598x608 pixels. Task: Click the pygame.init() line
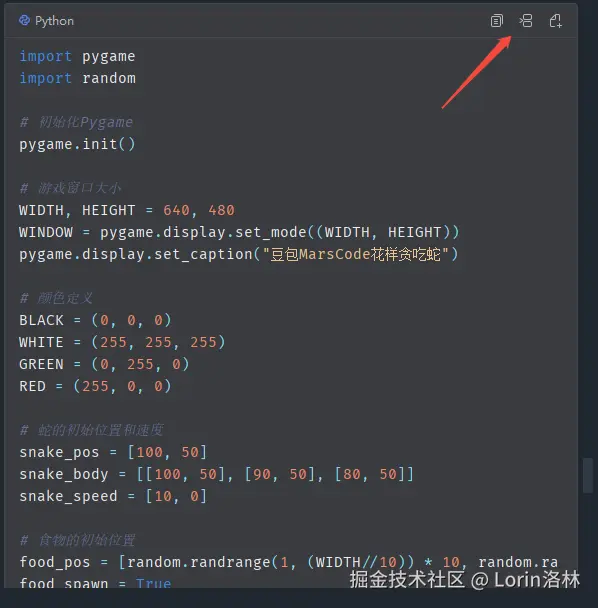[77, 144]
